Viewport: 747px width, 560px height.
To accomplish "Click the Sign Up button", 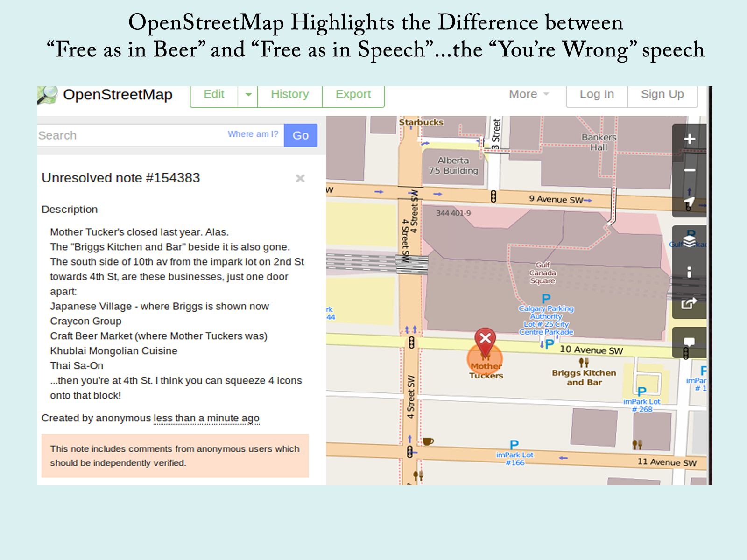I will 662,95.
